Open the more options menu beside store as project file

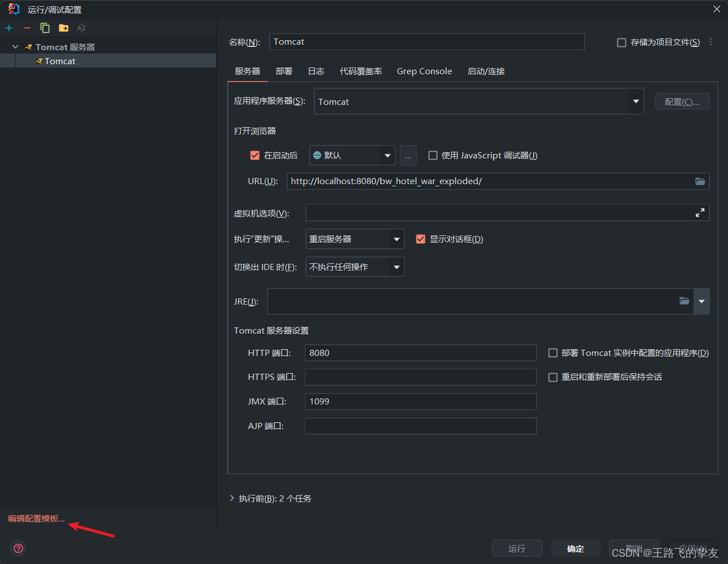711,42
